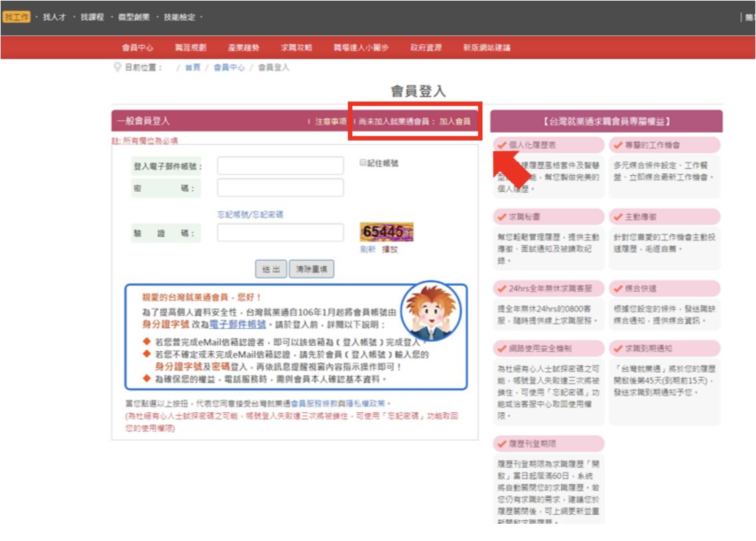Open 找課程 in the top bar

pos(92,17)
